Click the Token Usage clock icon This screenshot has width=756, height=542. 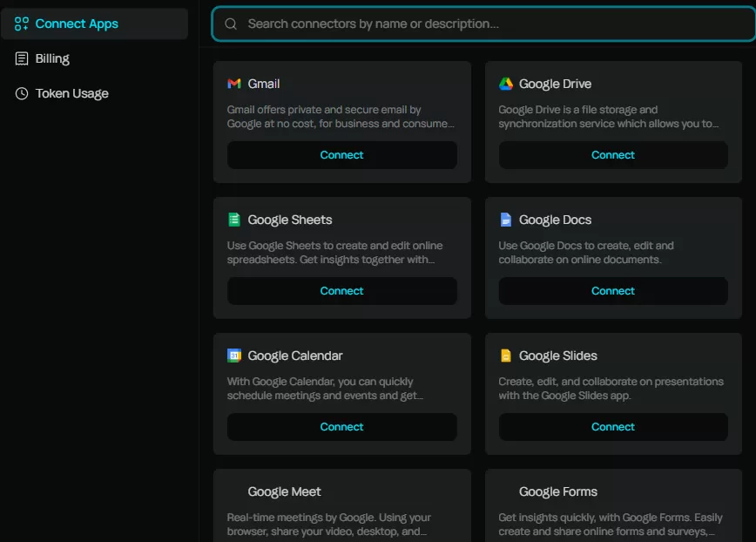(x=22, y=93)
